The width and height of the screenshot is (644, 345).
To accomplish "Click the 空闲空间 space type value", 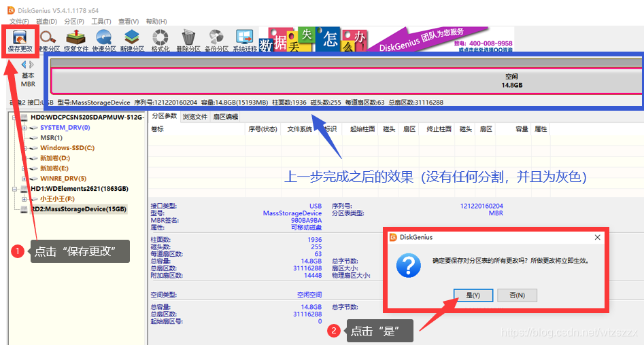I will (x=309, y=295).
